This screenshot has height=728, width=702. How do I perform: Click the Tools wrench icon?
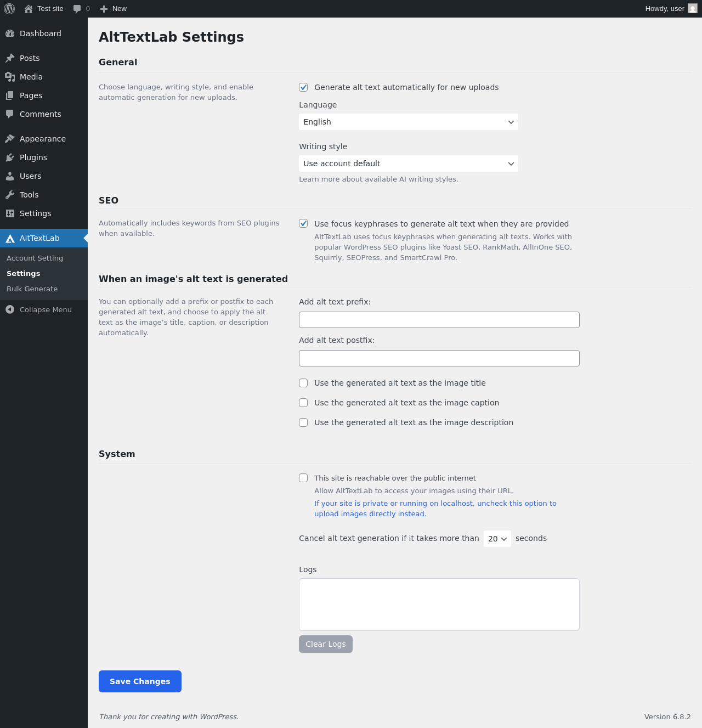(10, 195)
